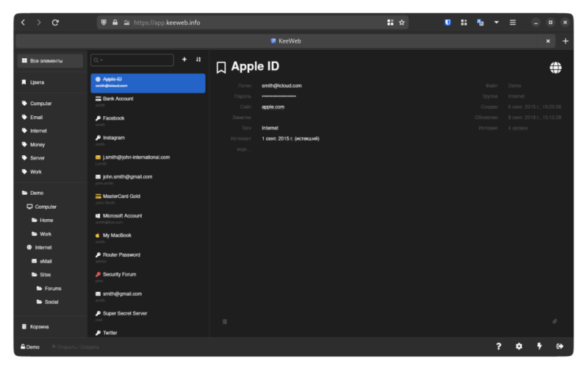Viewport: 588px width, 372px height.
Task: Click the browser forward arrow
Action: pos(39,23)
